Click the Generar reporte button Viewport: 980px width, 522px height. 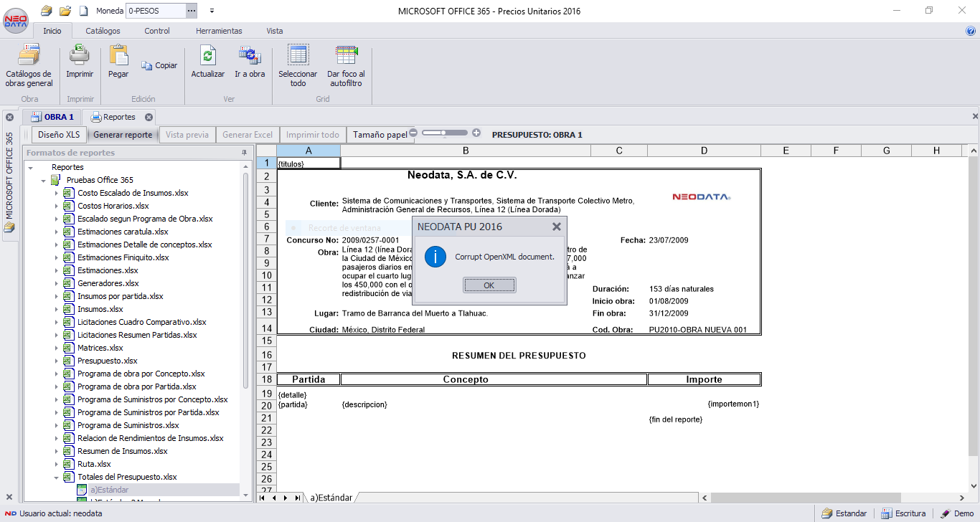[123, 134]
